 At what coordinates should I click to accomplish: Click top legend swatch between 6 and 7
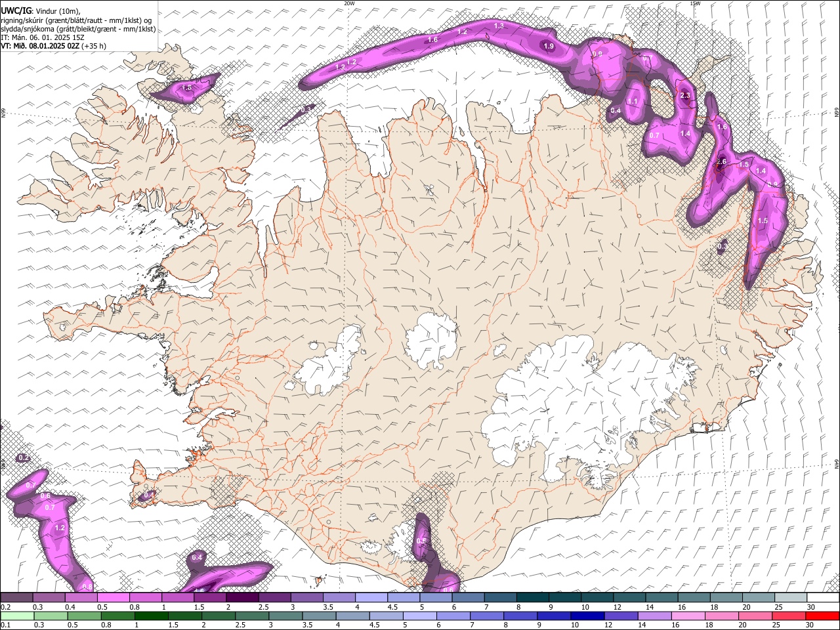tap(469, 598)
